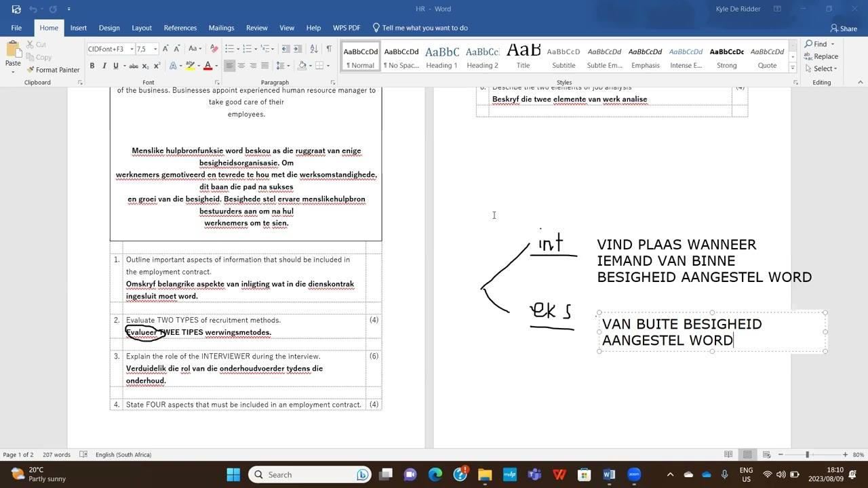Viewport: 868px width, 488px height.
Task: Open File Explorer from the taskbar
Action: 485,474
